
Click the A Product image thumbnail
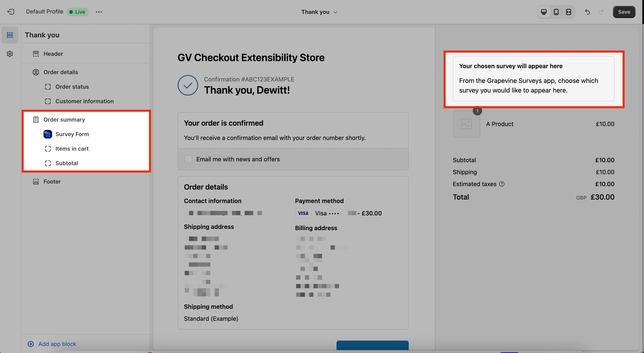tap(466, 124)
